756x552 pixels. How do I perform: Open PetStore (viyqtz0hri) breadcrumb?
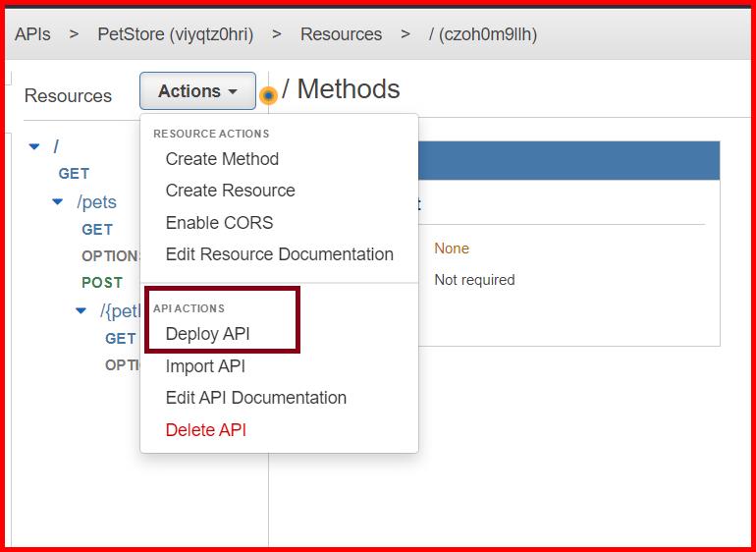click(x=176, y=34)
